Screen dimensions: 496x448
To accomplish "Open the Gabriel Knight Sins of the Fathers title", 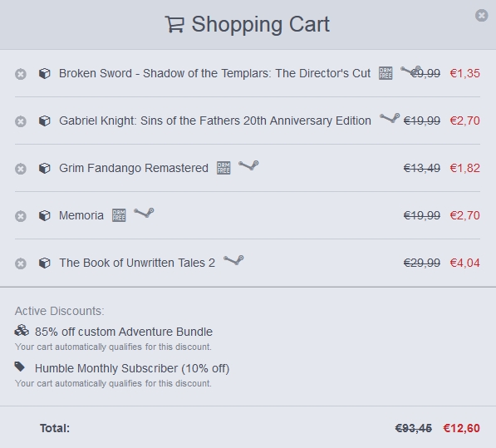I will click(x=215, y=121).
